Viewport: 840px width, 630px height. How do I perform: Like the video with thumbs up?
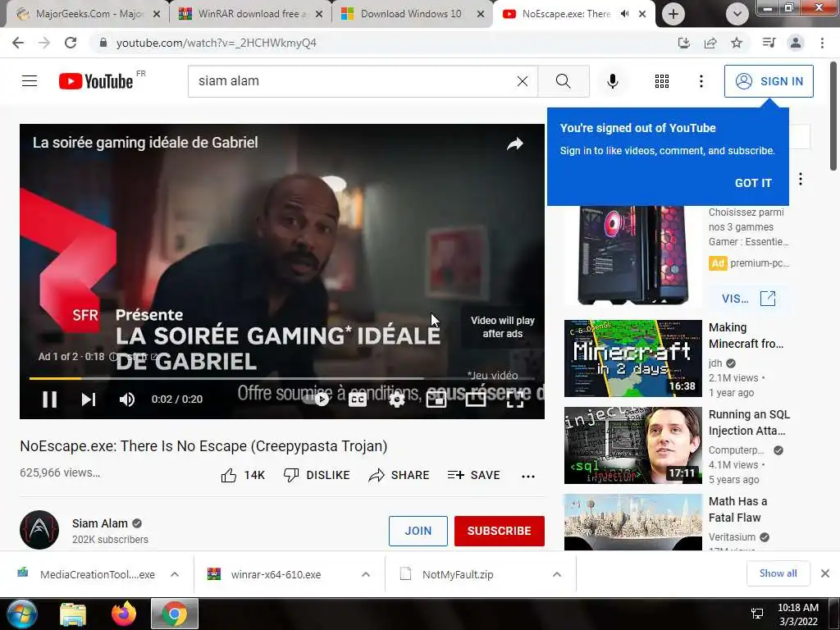(x=243, y=475)
